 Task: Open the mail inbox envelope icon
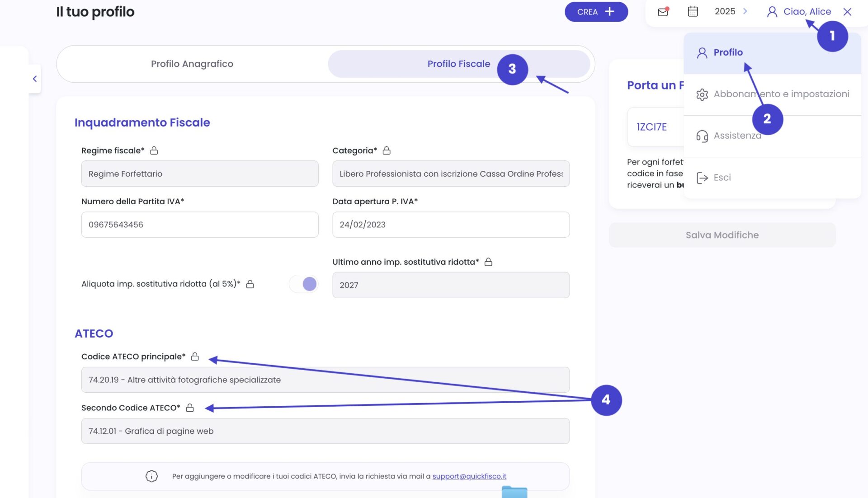point(663,12)
